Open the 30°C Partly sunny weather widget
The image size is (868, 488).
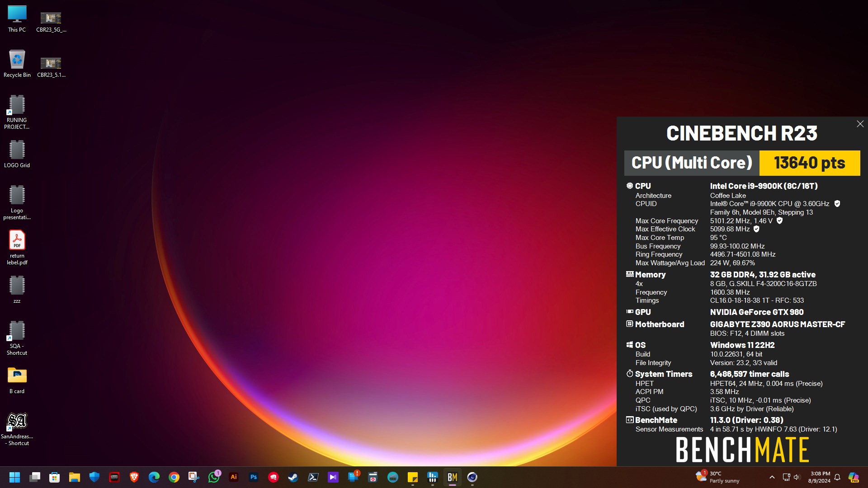(718, 477)
